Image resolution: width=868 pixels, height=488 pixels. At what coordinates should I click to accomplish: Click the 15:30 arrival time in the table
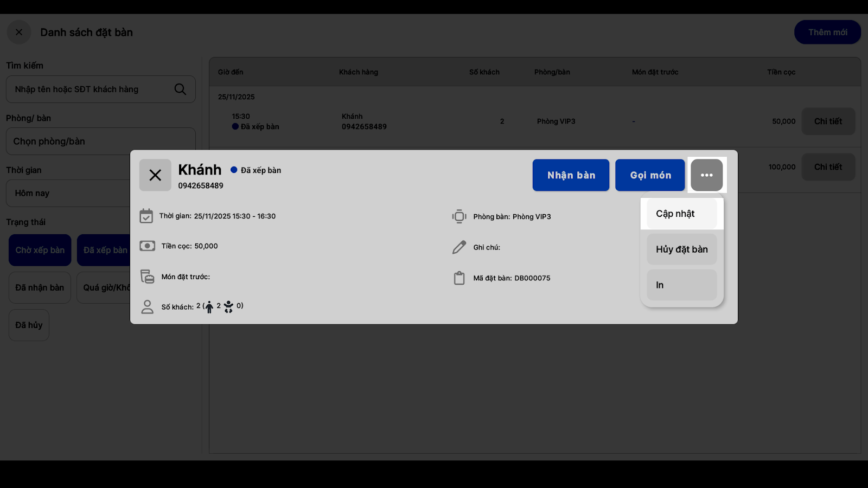(x=241, y=117)
